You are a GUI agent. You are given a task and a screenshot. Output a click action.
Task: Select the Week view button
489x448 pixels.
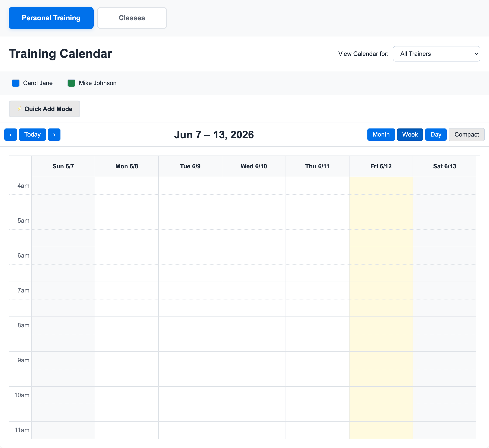[x=410, y=135]
